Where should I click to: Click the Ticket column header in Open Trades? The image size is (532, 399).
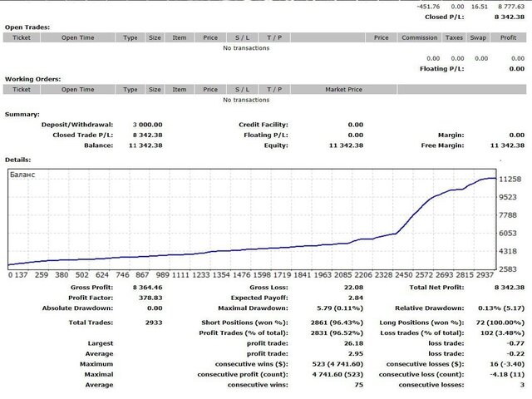point(22,37)
